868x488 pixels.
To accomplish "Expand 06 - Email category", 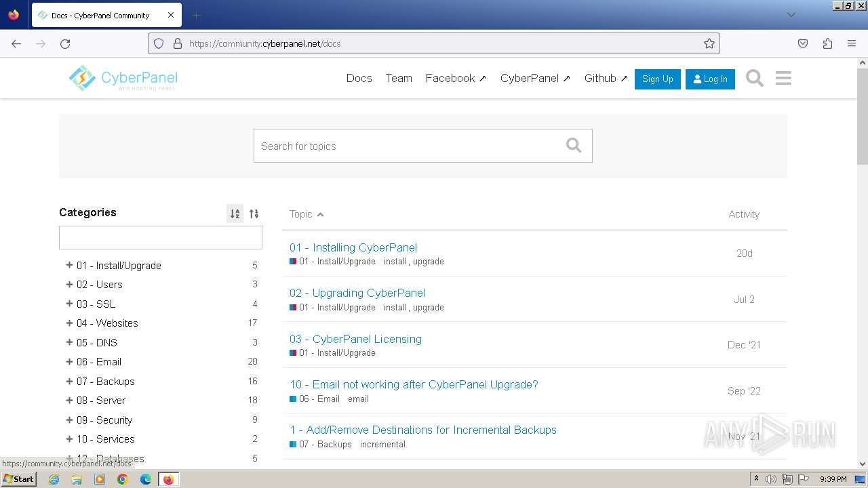I will pos(69,361).
